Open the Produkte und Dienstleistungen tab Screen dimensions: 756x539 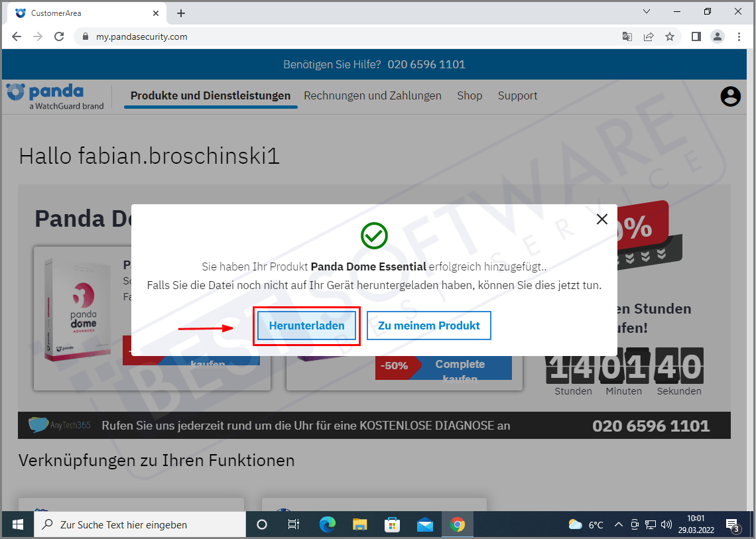coord(211,95)
